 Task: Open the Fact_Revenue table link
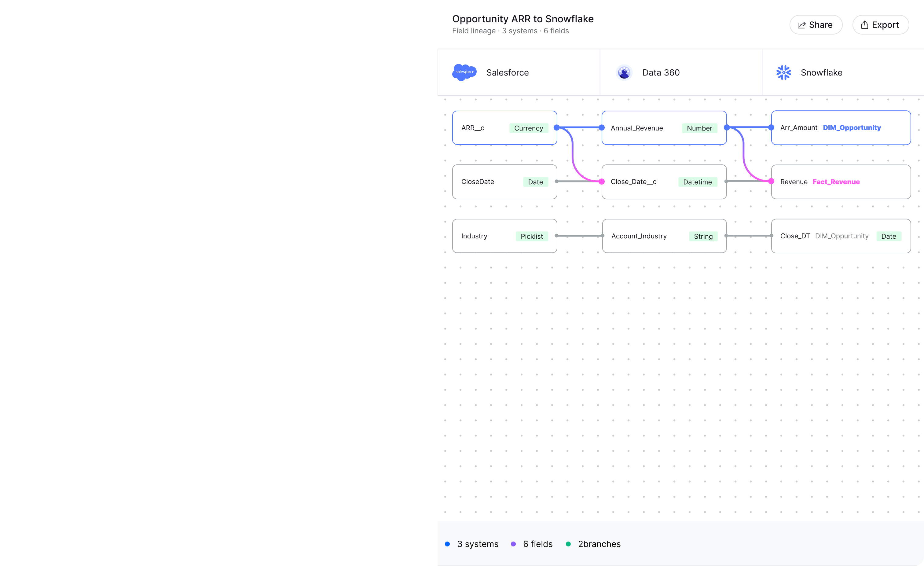836,182
